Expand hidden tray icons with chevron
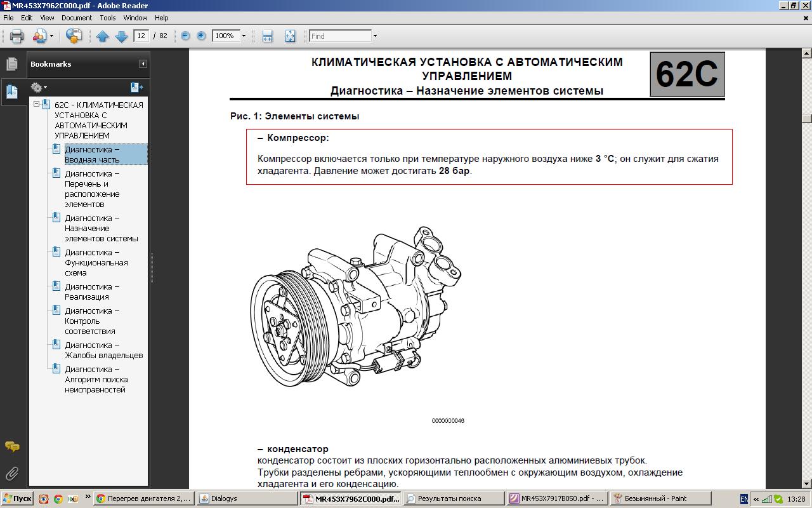This screenshot has width=812, height=508. (756, 498)
